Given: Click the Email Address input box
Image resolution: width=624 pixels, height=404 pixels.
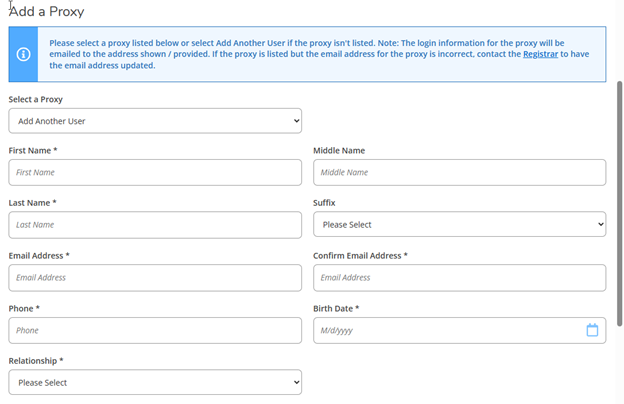Looking at the screenshot, I should tap(155, 277).
